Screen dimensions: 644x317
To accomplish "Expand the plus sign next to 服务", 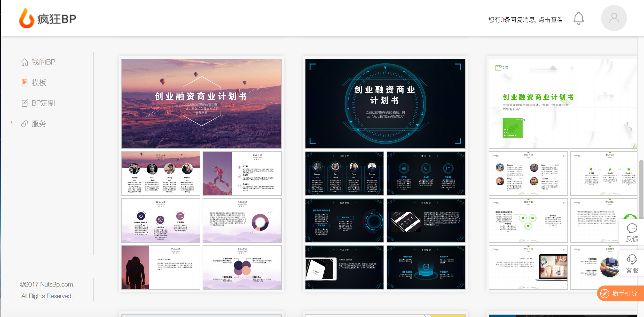I will point(12,122).
